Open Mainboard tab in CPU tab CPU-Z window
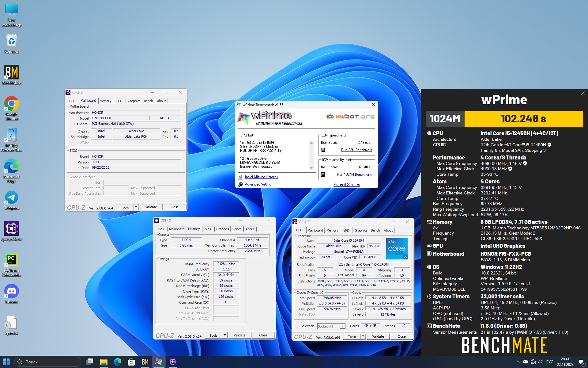This screenshot has height=368, width=588. point(315,230)
